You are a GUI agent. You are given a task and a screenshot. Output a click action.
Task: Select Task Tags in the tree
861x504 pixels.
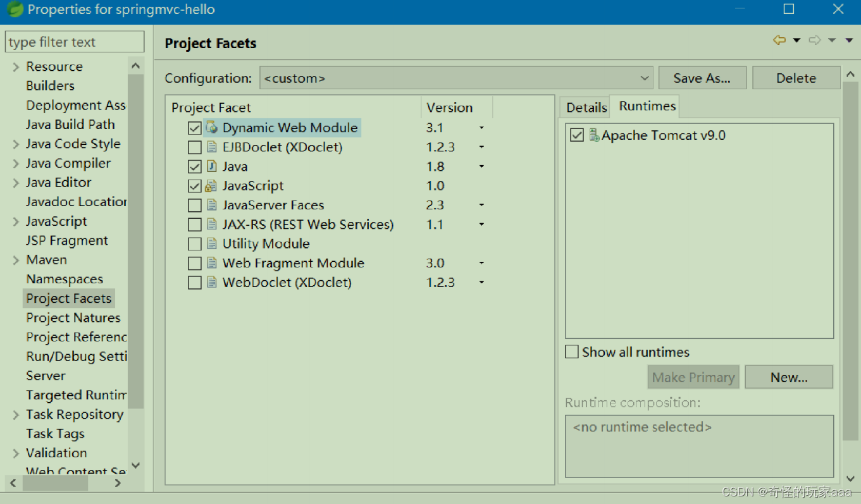pos(55,434)
